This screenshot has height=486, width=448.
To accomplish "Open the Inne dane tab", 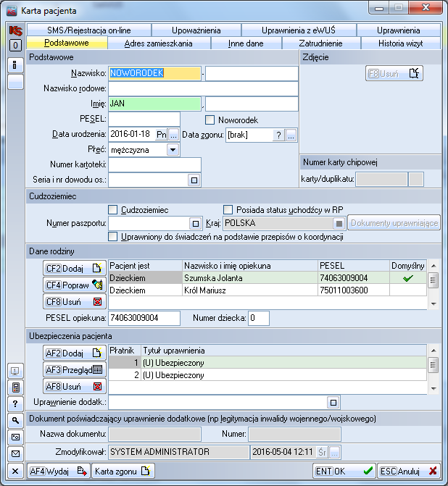I will (246, 43).
